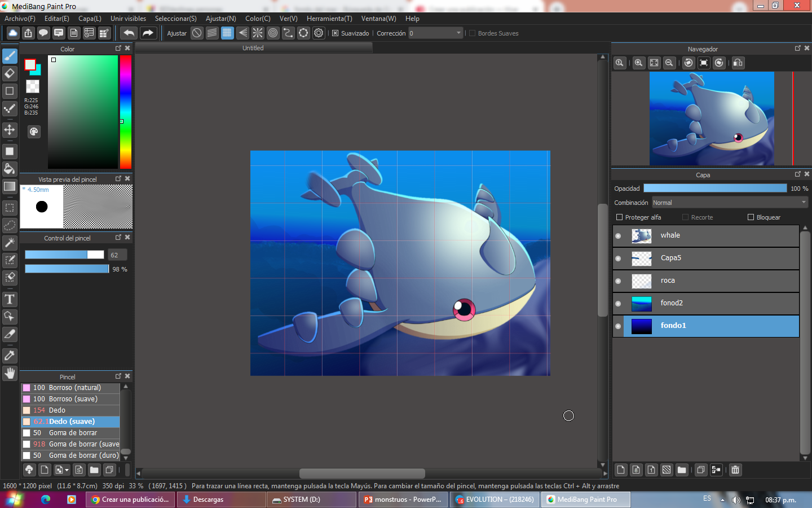The image size is (812, 508).
Task: Select the Bucket fill tool
Action: click(x=10, y=169)
